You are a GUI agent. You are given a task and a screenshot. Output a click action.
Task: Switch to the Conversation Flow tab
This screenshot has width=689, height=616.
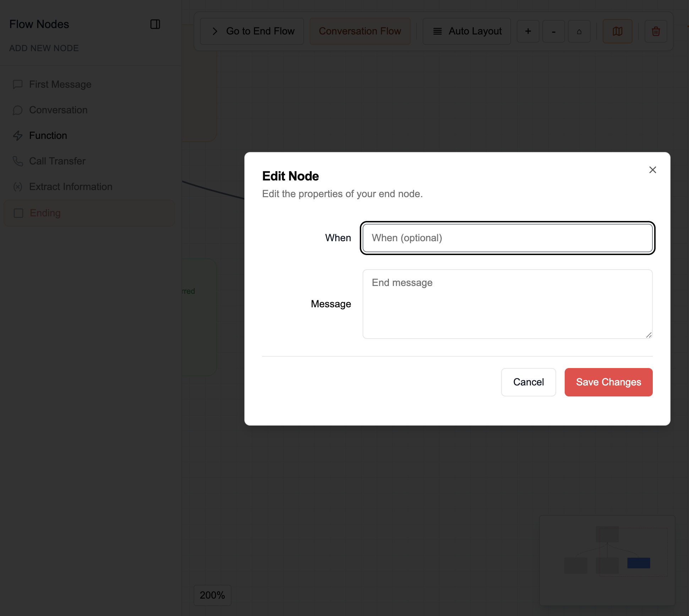pyautogui.click(x=360, y=31)
